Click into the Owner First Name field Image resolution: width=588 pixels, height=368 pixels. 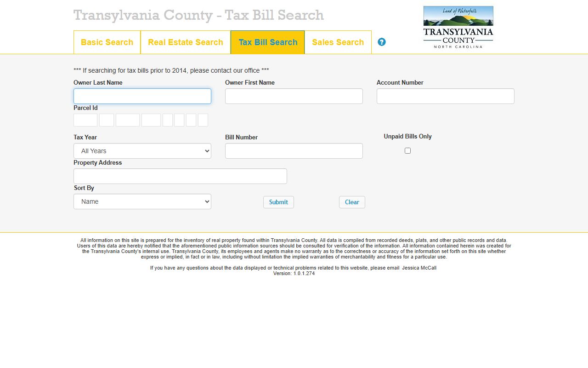pos(294,96)
